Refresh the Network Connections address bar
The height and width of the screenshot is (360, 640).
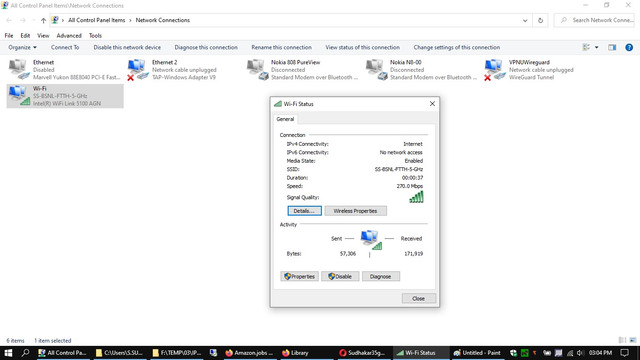pos(540,20)
